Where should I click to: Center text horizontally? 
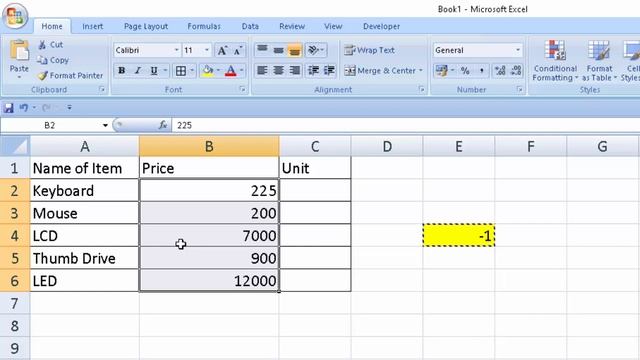(278, 71)
